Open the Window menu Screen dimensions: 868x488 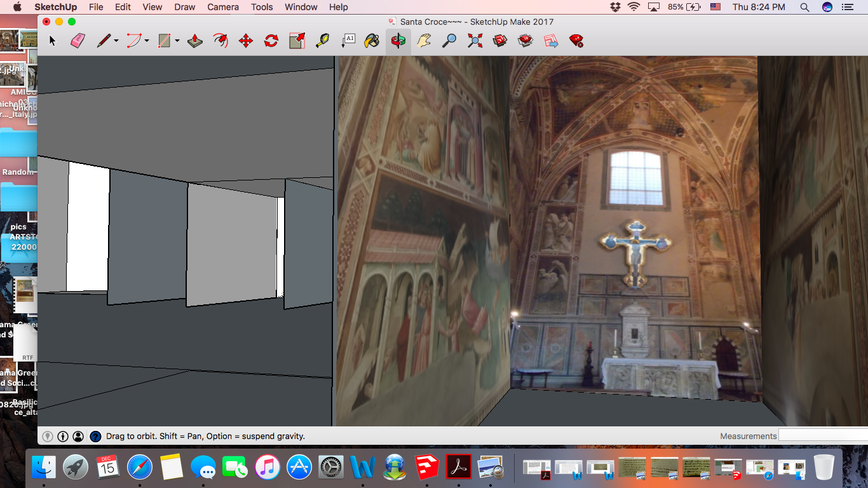[301, 7]
